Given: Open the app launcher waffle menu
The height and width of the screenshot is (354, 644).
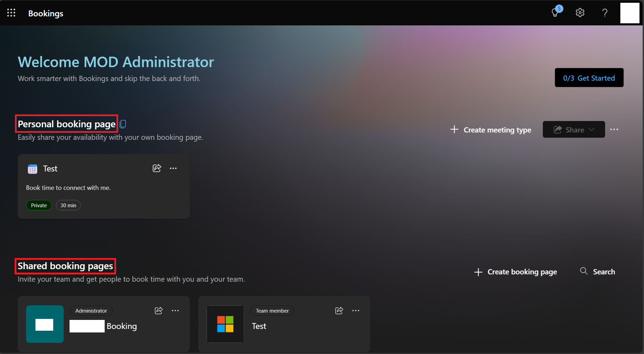Looking at the screenshot, I should coord(11,13).
